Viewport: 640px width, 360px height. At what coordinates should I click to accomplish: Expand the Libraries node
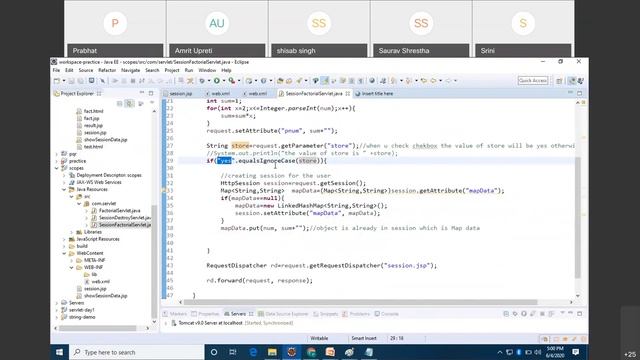coord(72,232)
